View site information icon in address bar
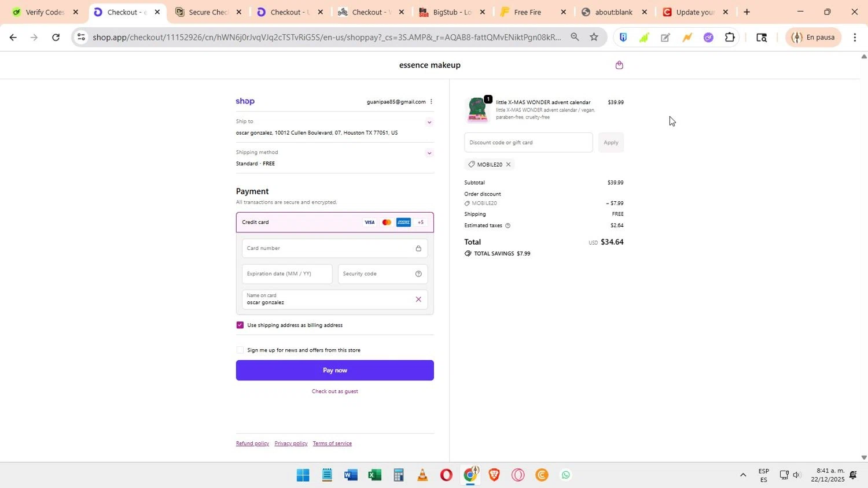 pyautogui.click(x=82, y=38)
